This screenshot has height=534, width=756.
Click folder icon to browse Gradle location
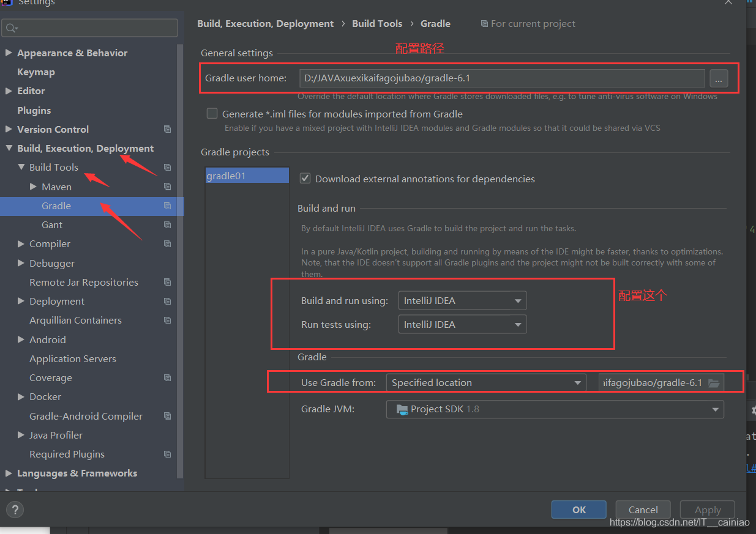pyautogui.click(x=714, y=383)
